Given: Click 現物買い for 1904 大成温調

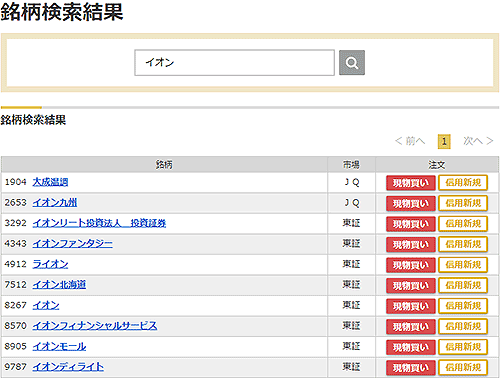Looking at the screenshot, I should (411, 183).
